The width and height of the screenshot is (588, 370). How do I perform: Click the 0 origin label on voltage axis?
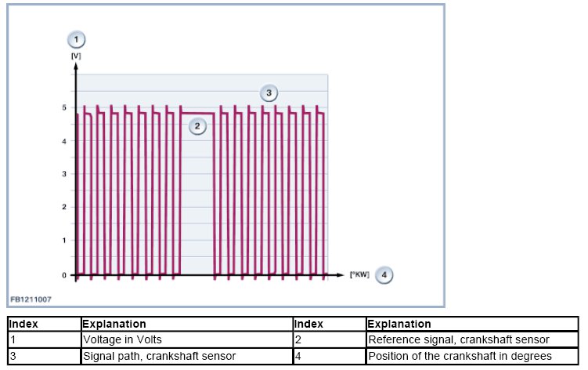(65, 276)
